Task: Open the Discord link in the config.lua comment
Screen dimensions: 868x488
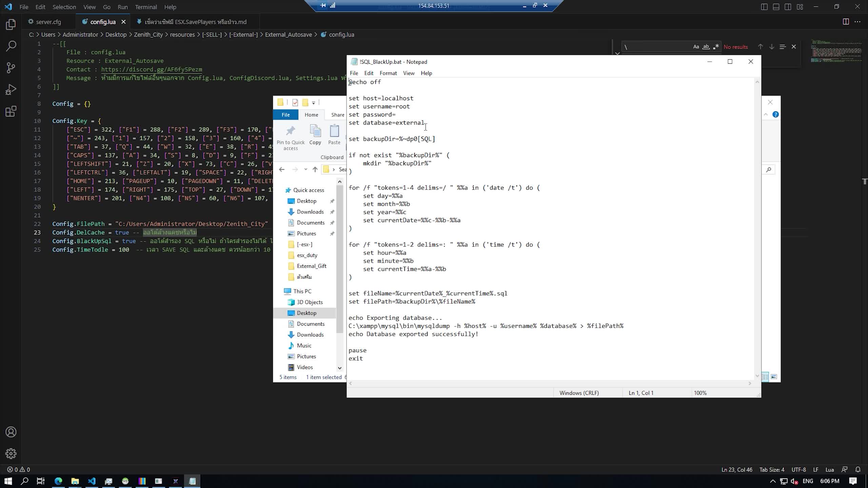Action: click(151, 69)
